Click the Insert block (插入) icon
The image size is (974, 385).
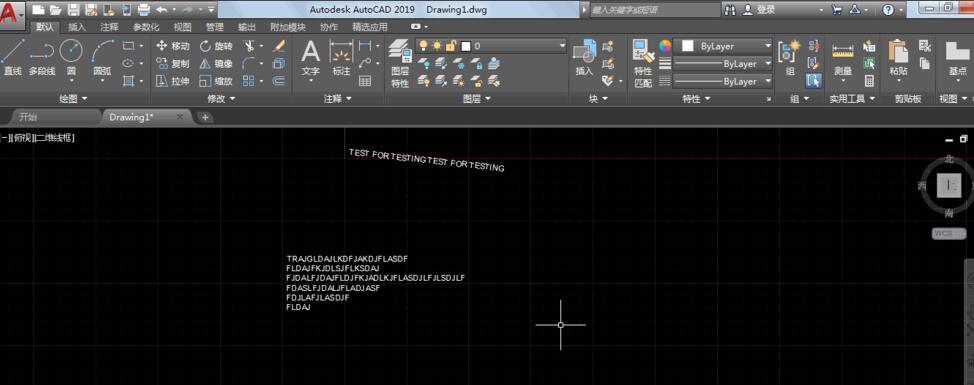[585, 58]
